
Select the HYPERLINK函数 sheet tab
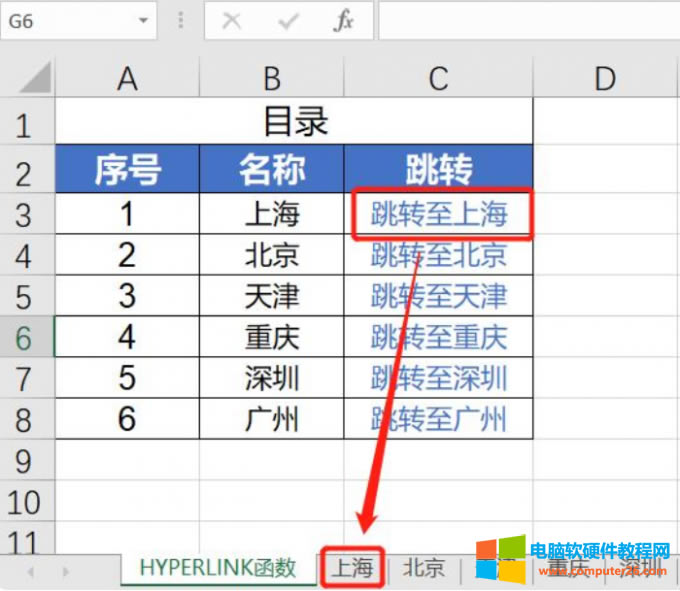[x=218, y=568]
